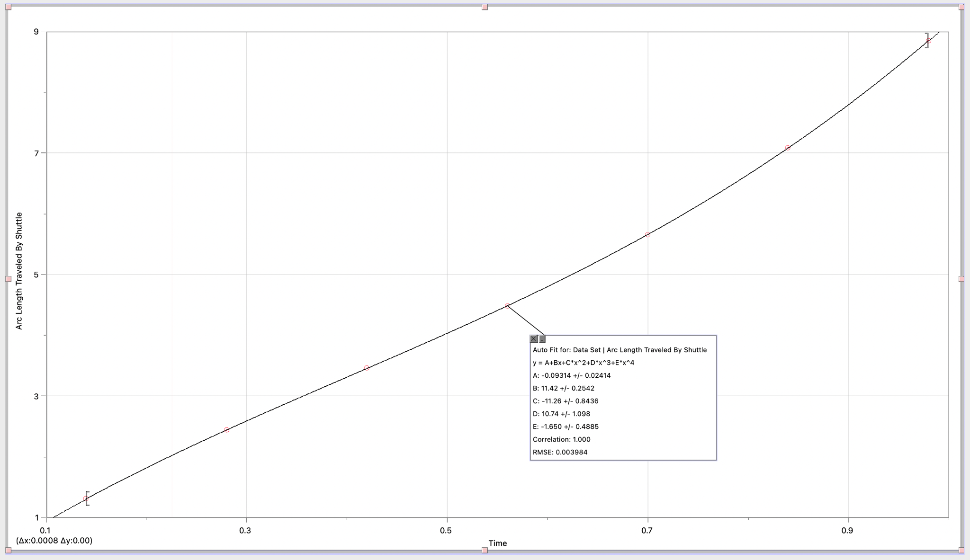The width and height of the screenshot is (970, 560).
Task: Click the y-axis tick label 3
Action: pos(36,396)
